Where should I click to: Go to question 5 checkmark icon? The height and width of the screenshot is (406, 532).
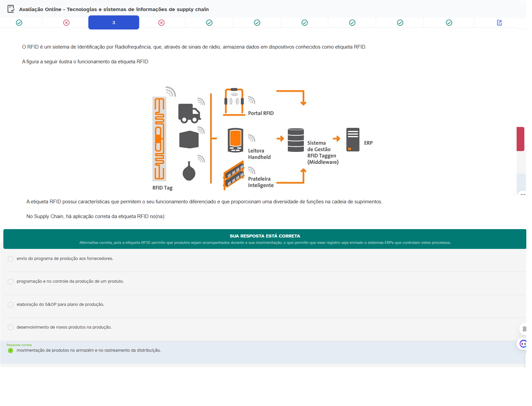click(209, 23)
